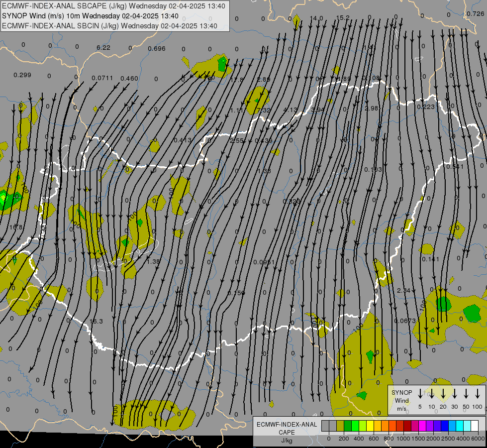This screenshot has width=487, height=448.
Task: Pick the pure blue CAPE legend swatch
Action: coord(445,426)
